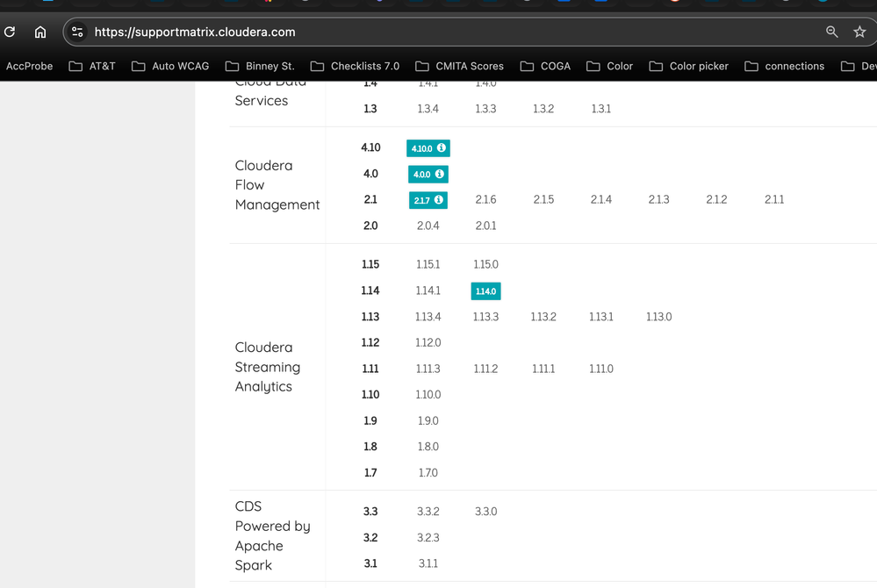
Task: Click info icon on 4.0.0 badge
Action: point(440,174)
